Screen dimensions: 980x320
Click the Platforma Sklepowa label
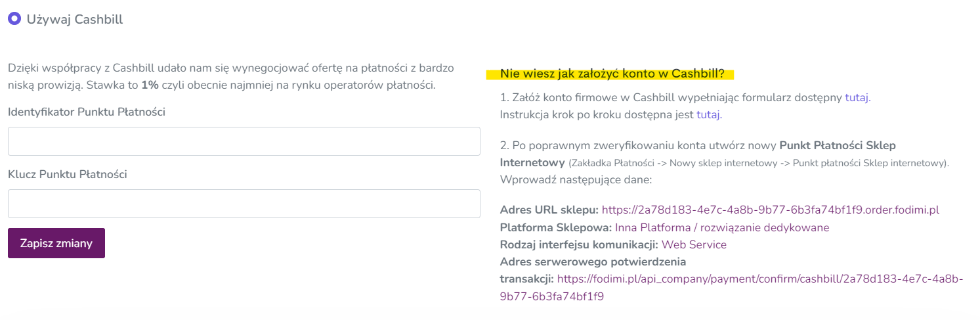coord(556,227)
